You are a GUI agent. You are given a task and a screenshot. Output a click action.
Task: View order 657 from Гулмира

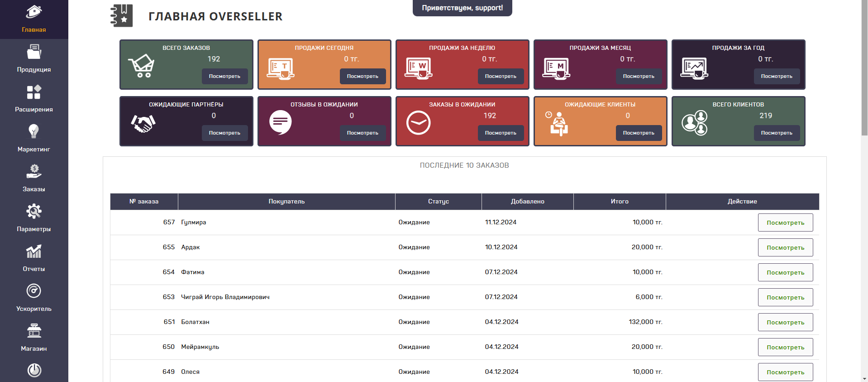(785, 222)
